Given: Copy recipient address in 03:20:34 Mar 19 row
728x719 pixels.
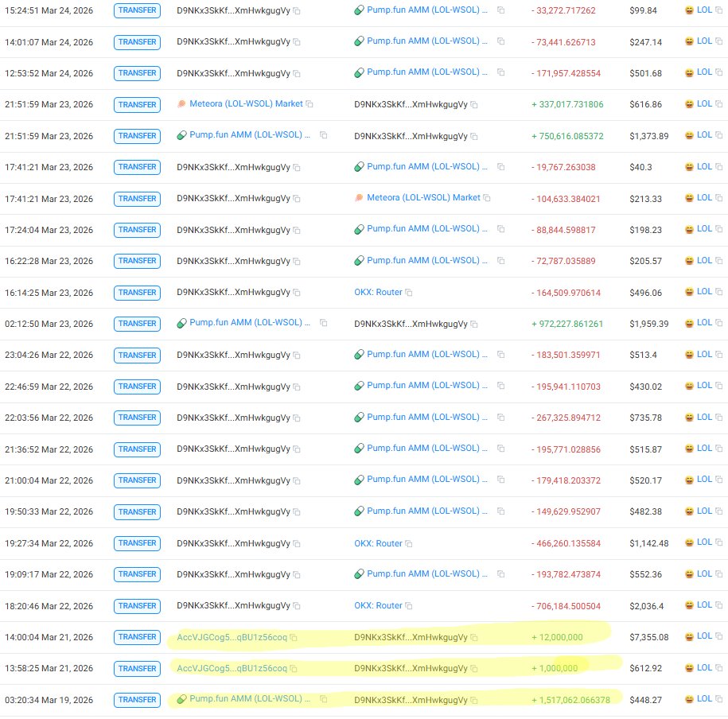Looking at the screenshot, I should pos(474,701).
